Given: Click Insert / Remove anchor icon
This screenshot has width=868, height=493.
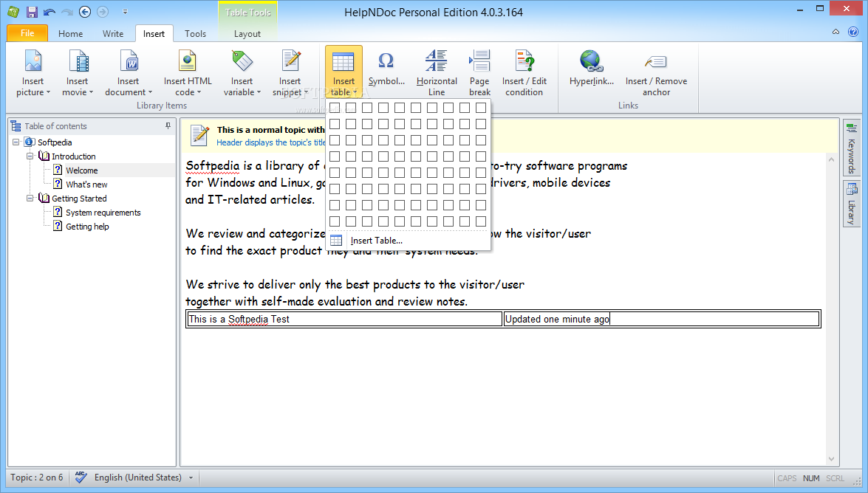Looking at the screenshot, I should click(656, 61).
